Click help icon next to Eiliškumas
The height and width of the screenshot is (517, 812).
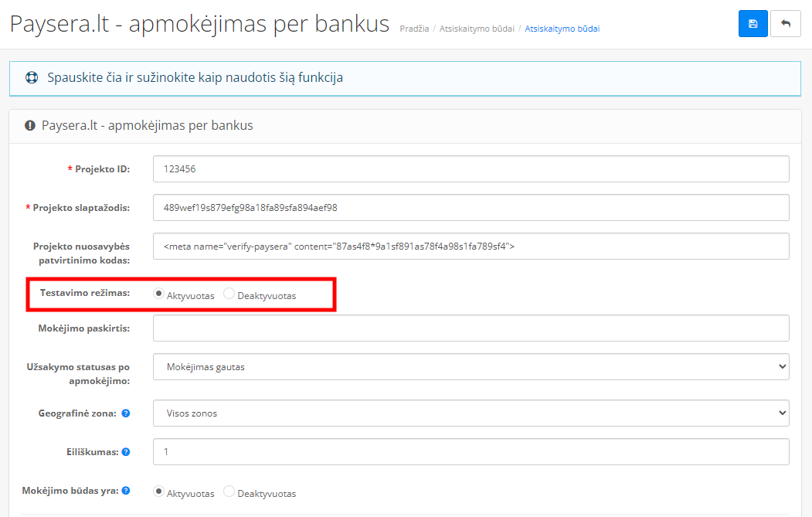[126, 452]
